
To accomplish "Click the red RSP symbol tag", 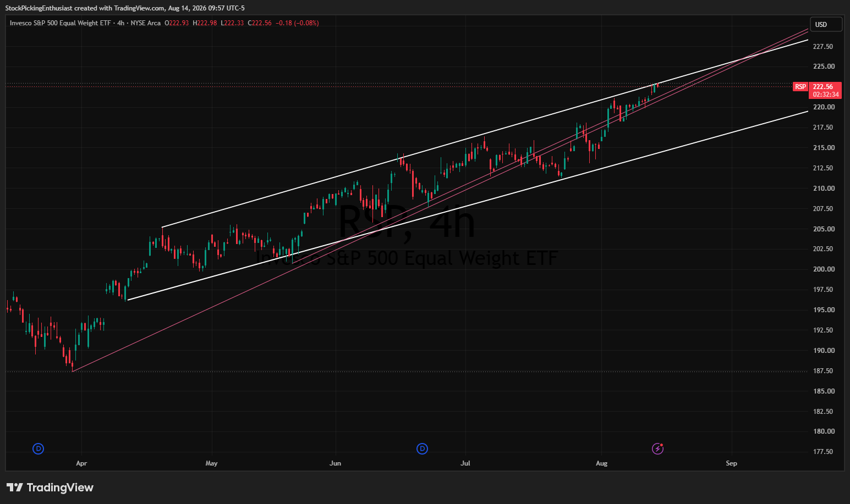I will click(x=800, y=87).
